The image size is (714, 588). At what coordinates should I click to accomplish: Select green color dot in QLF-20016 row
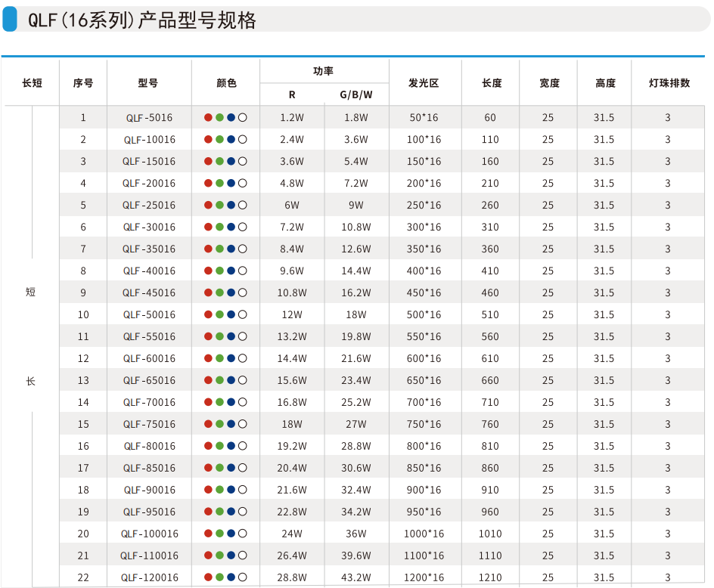click(219, 184)
